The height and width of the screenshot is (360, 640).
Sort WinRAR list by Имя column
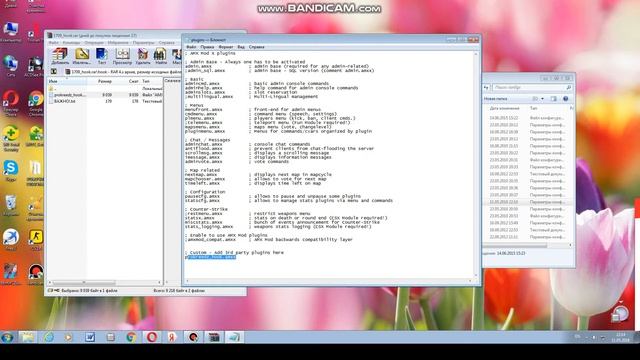67,81
